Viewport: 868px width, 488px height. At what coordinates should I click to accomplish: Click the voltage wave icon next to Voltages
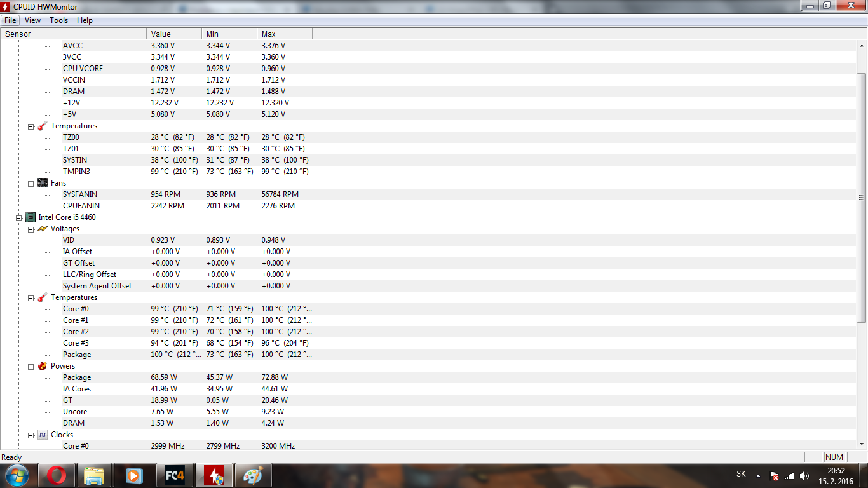pyautogui.click(x=43, y=229)
